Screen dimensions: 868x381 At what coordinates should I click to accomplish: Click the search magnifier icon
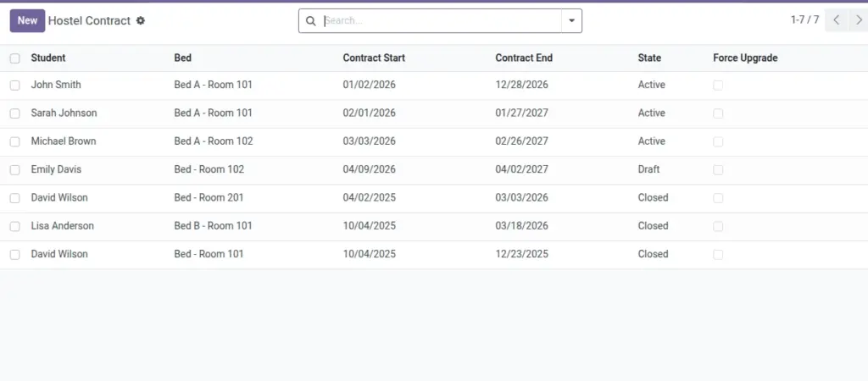(311, 21)
